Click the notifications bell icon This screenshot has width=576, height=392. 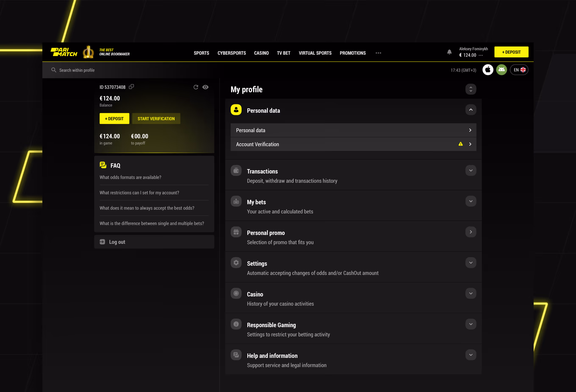(x=449, y=52)
